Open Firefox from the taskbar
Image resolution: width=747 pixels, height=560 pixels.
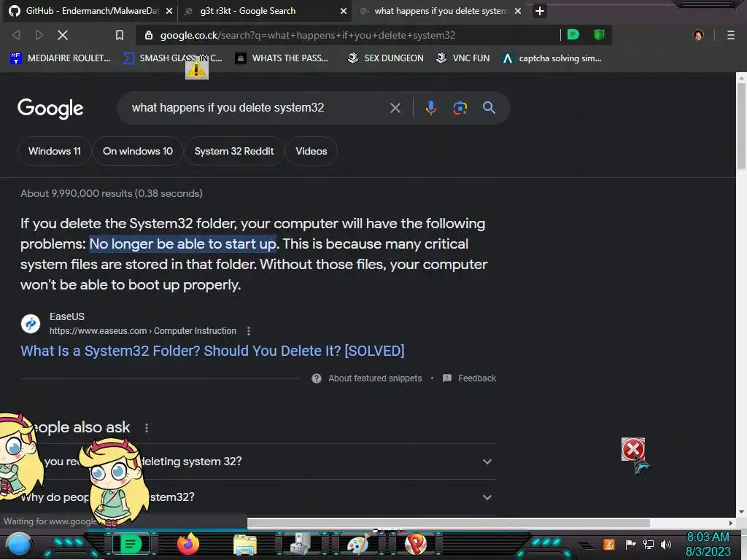click(x=187, y=544)
